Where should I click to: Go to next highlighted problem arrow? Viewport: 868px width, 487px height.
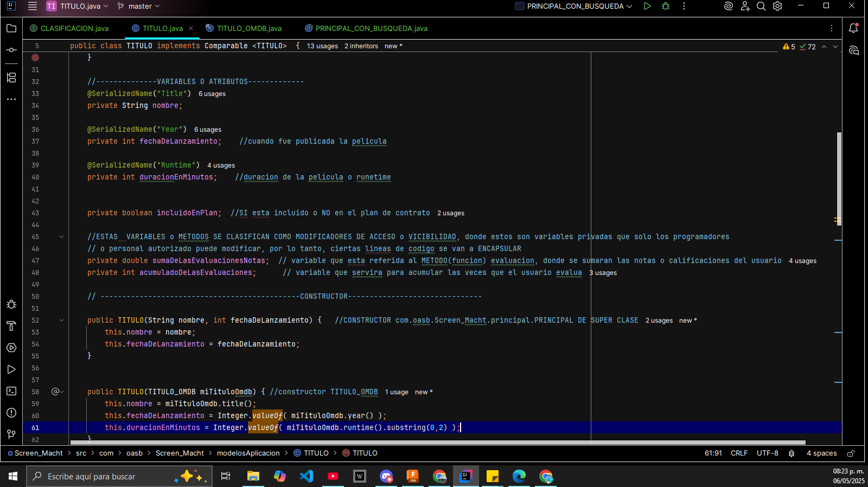(x=835, y=47)
